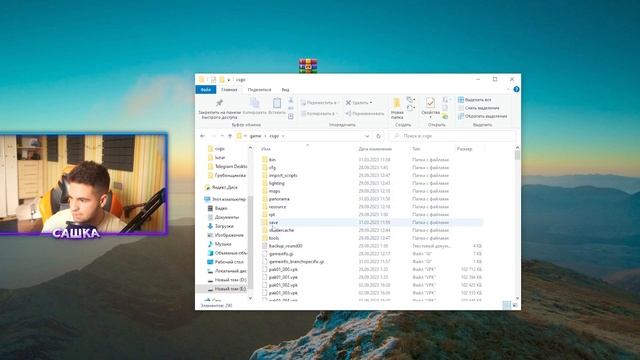The width and height of the screenshot is (640, 360).
Task: Open the Копировать в dropdown
Action: click(x=320, y=113)
